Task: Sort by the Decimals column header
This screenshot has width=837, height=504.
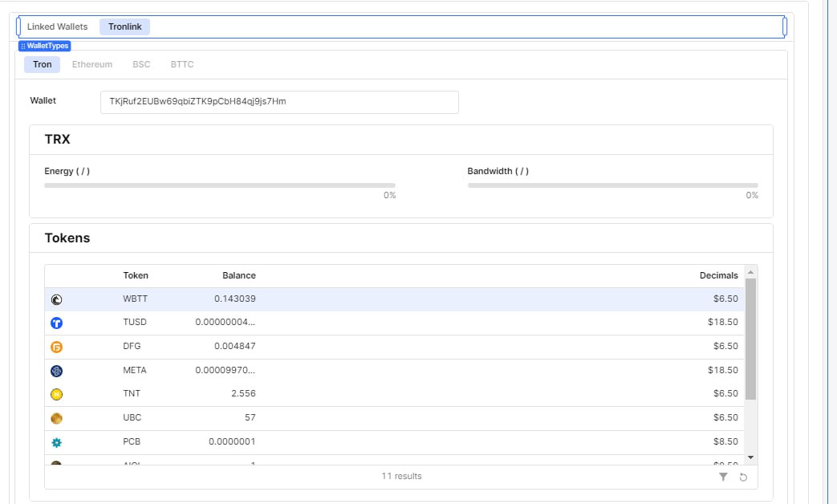Action: point(718,275)
